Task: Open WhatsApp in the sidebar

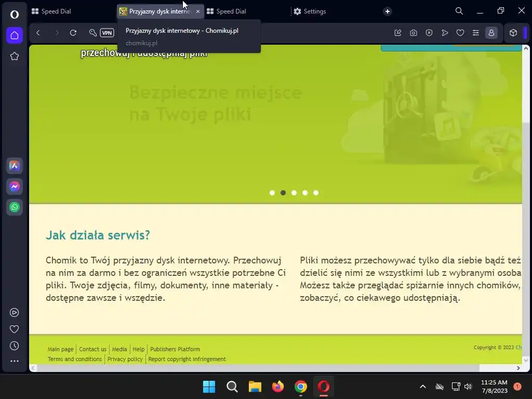Action: 14,207
